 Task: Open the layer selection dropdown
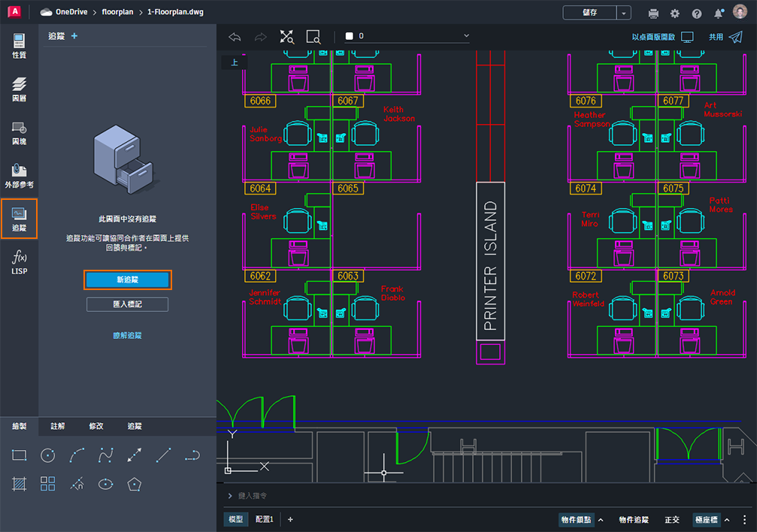407,36
